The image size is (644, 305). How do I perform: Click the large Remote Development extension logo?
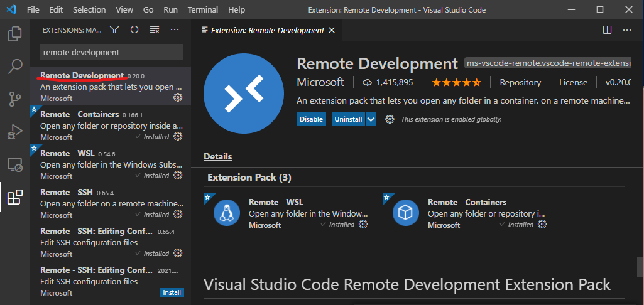(244, 93)
